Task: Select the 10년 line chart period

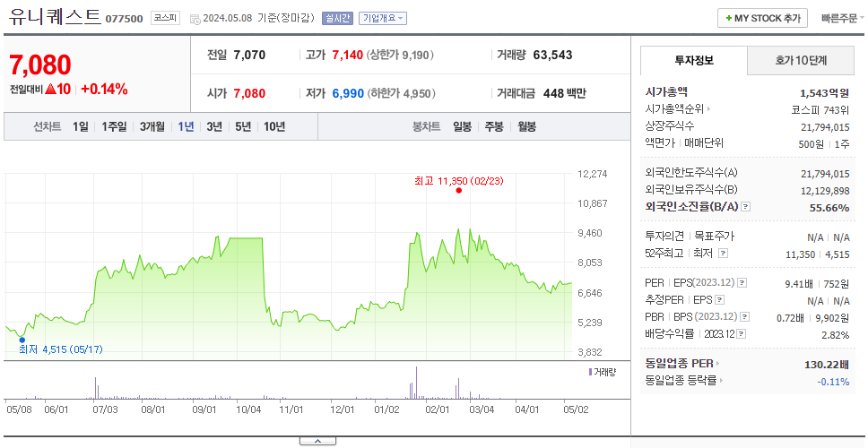Action: pos(274,127)
